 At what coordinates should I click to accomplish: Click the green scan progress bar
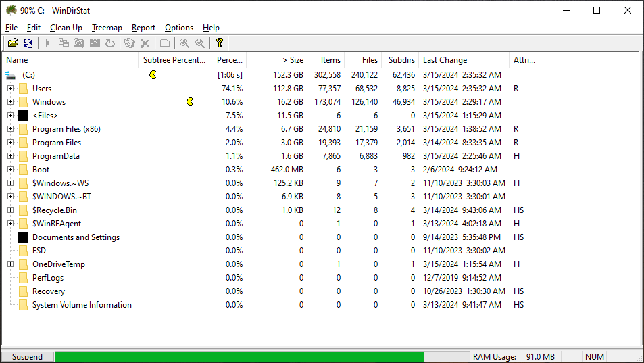coord(239,356)
